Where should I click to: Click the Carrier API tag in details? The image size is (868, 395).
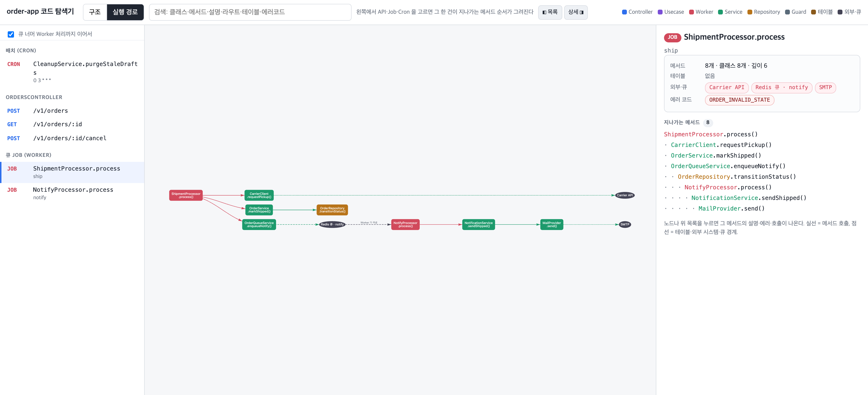pyautogui.click(x=726, y=87)
